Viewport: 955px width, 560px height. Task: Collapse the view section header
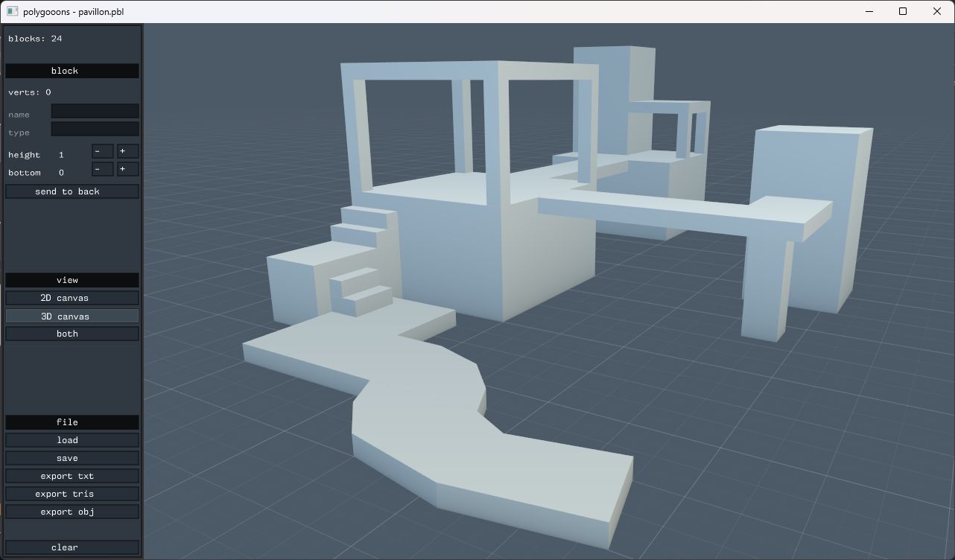pyautogui.click(x=72, y=280)
